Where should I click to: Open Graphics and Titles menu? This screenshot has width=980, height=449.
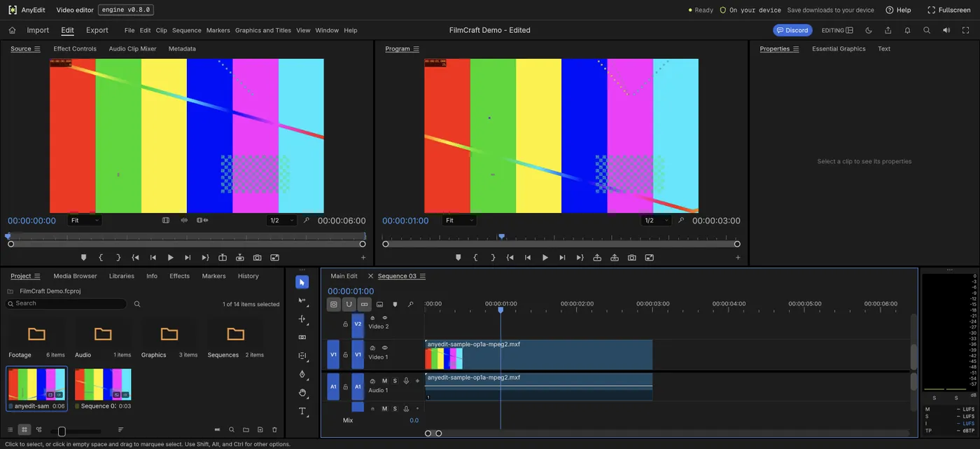click(x=263, y=30)
